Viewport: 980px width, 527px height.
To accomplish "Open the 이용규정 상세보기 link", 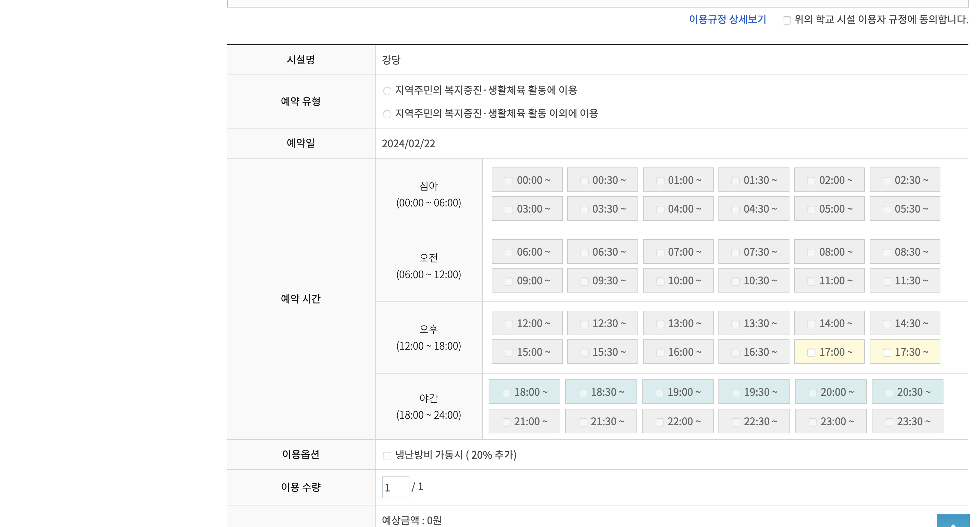I will [727, 19].
